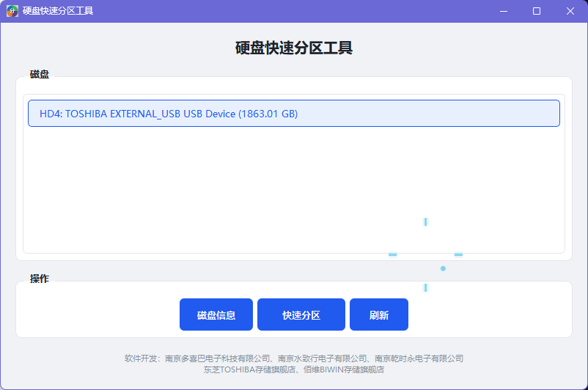Minimize the 硬盘快速分区工具 window

coord(504,11)
